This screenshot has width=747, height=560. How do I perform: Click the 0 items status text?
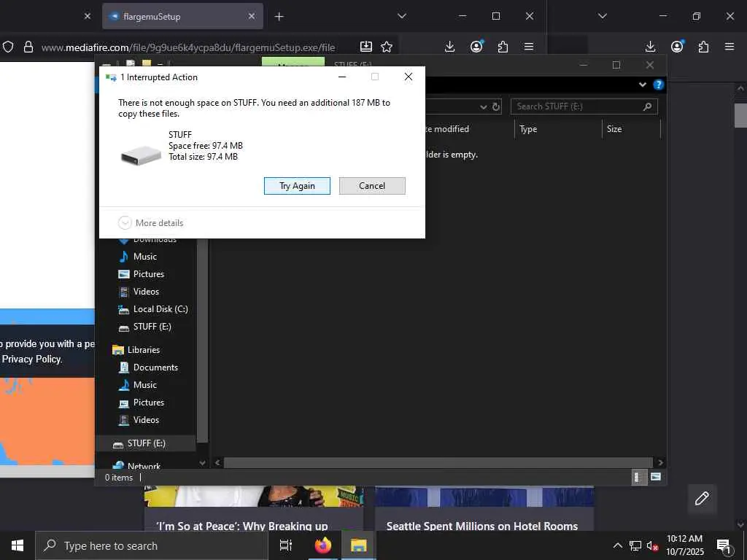(119, 478)
